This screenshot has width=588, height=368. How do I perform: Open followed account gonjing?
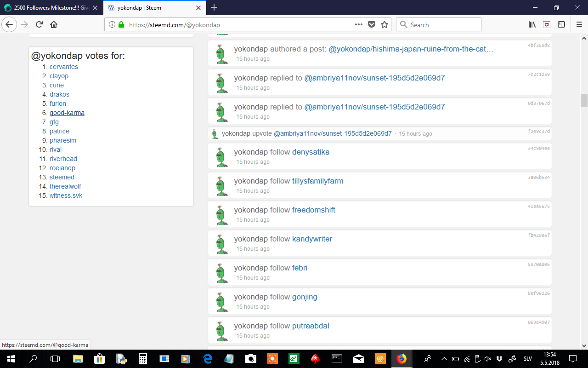coord(305,297)
